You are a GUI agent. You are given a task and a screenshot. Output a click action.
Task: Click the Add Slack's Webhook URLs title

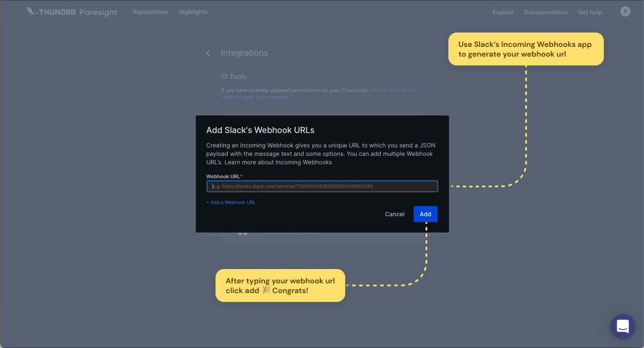[260, 130]
